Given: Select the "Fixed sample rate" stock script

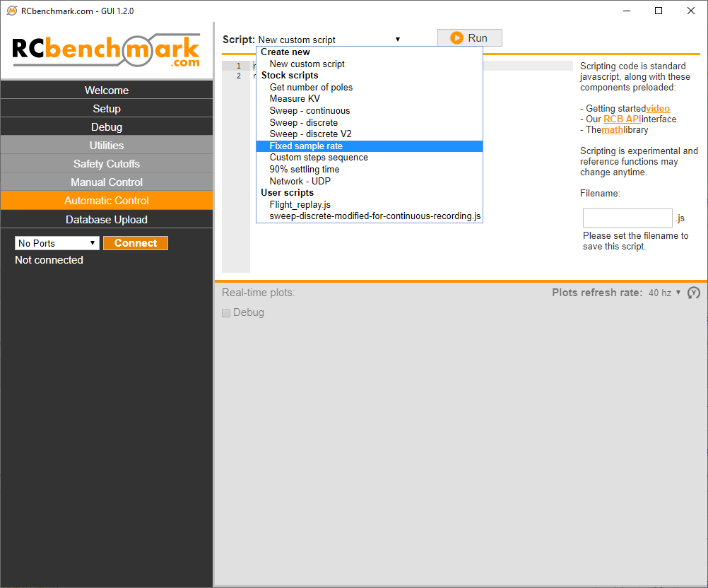Looking at the screenshot, I should (x=305, y=146).
